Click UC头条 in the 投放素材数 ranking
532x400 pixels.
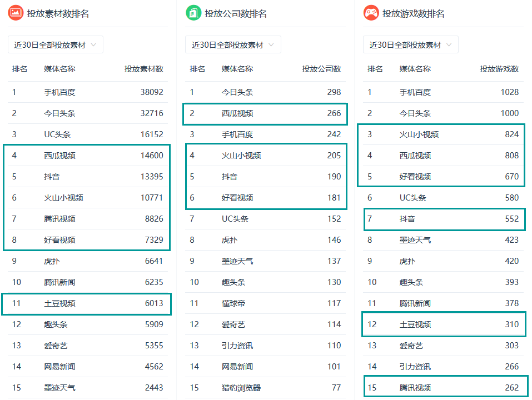[x=57, y=134]
